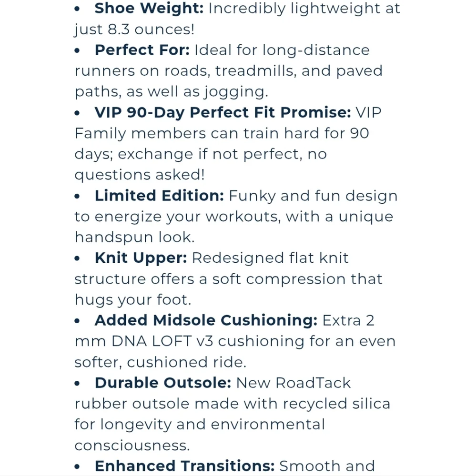Click the word 'consciousness.'
476x476 pixels.
click(132, 446)
